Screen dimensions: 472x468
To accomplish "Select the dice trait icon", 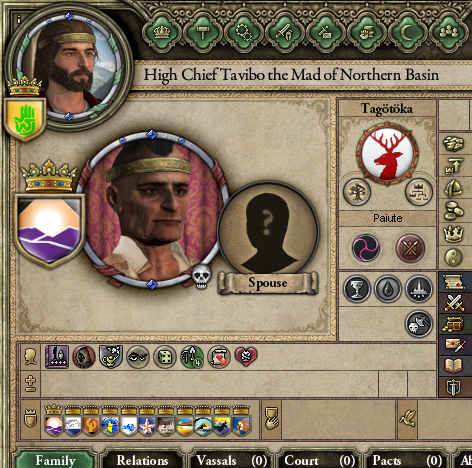I will [165, 357].
